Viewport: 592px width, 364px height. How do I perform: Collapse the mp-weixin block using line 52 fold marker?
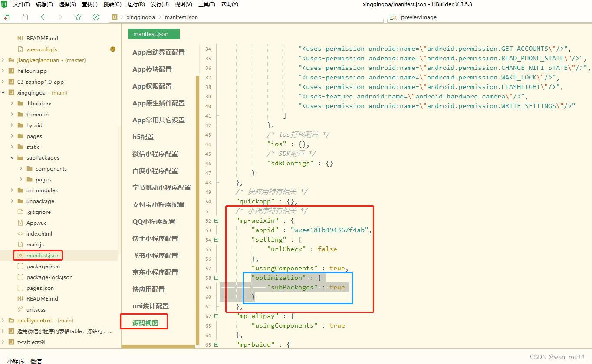pos(217,220)
